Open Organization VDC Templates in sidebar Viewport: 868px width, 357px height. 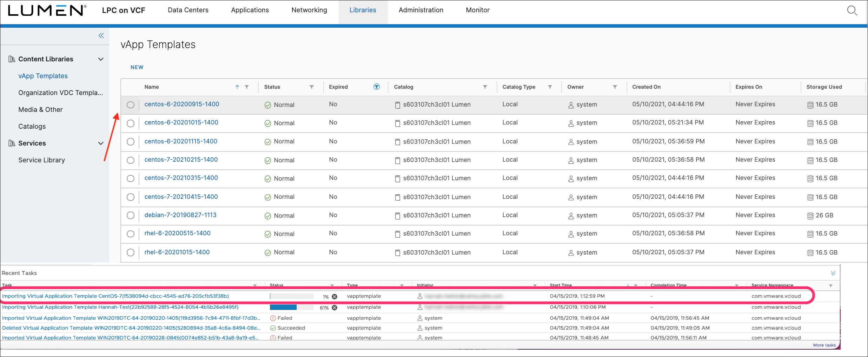[61, 93]
